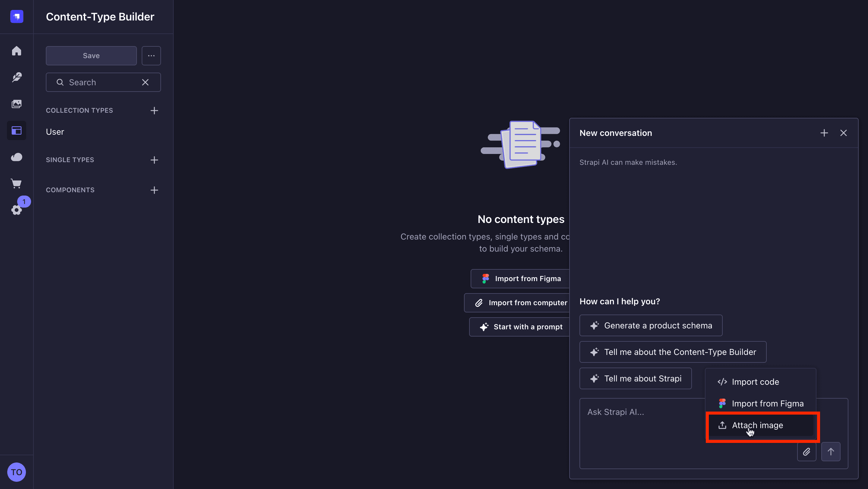Add a new collection type
Image resolution: width=868 pixels, height=489 pixels.
coord(154,111)
